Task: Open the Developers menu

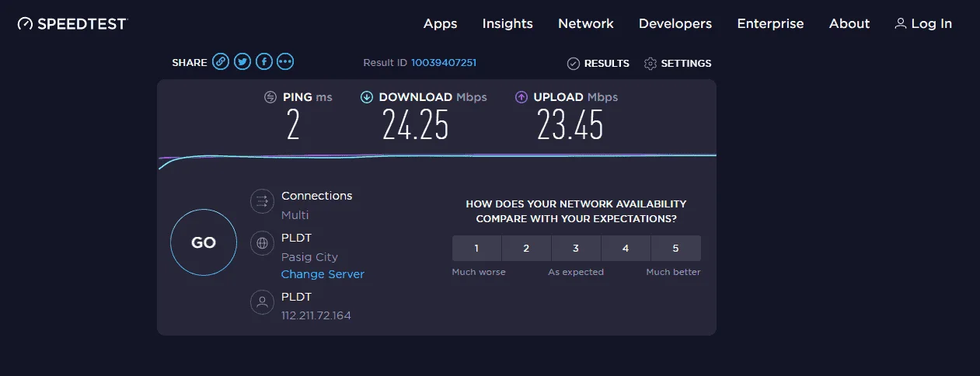Action: [x=675, y=24]
